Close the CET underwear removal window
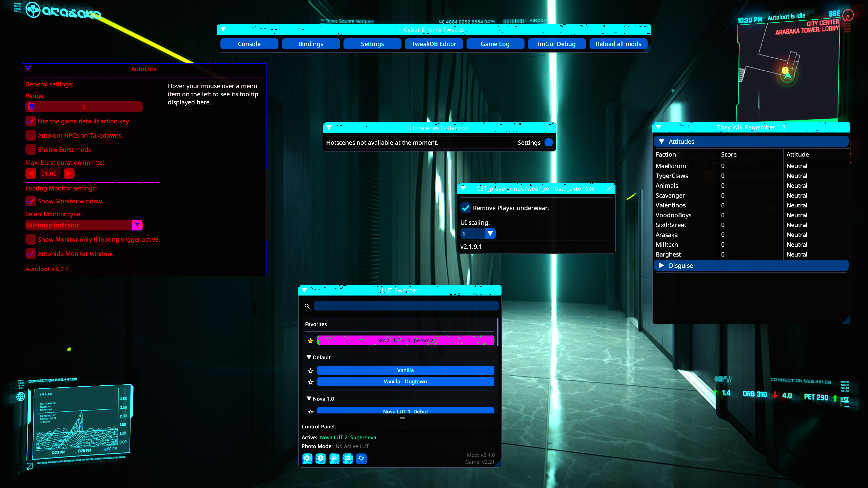This screenshot has width=868, height=488. (610, 188)
